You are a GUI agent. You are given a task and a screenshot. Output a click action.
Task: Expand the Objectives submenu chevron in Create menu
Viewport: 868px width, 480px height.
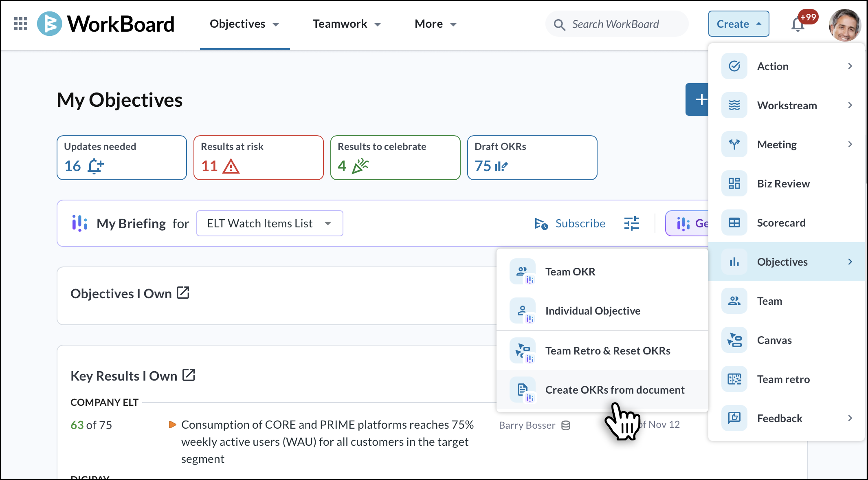tap(850, 262)
